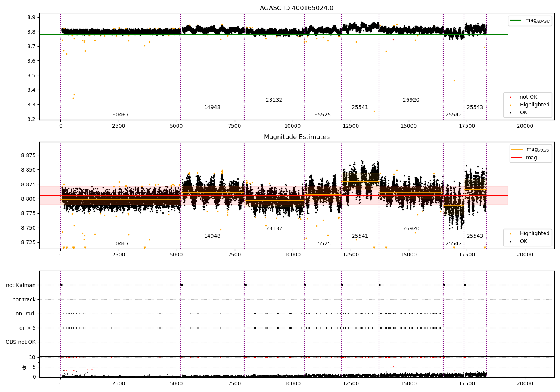Click x-axis tick 7500 in top plot
The image size is (560, 392).
point(234,126)
